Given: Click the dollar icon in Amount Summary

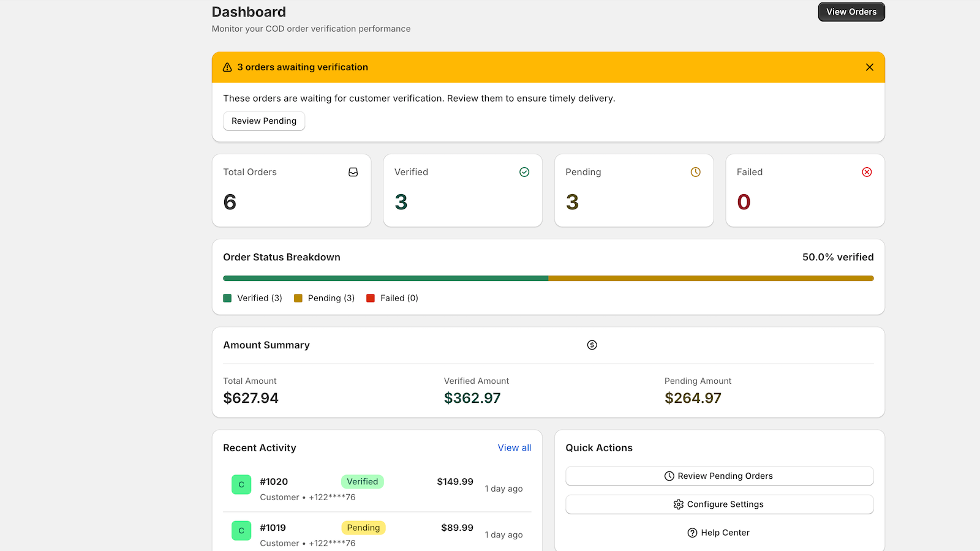Looking at the screenshot, I should 592,345.
